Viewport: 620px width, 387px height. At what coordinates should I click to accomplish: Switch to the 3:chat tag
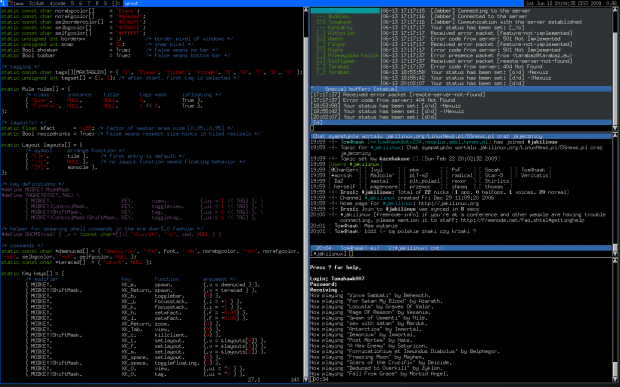pos(36,3)
